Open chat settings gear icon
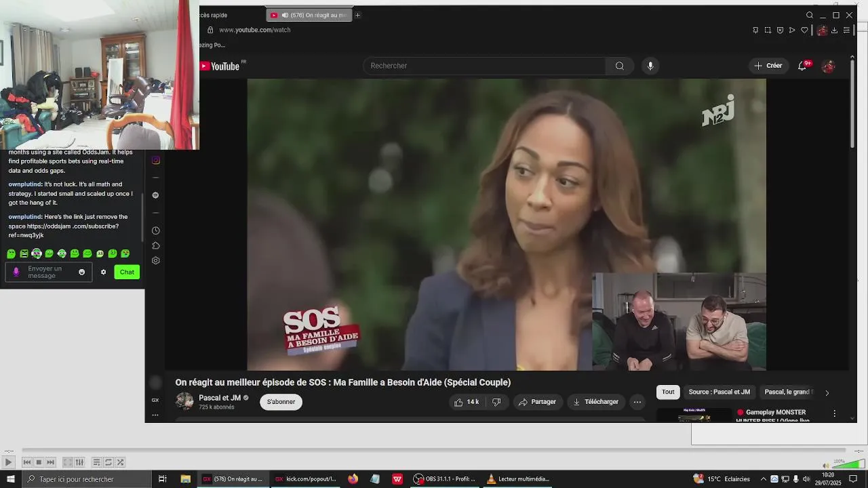 click(x=103, y=272)
